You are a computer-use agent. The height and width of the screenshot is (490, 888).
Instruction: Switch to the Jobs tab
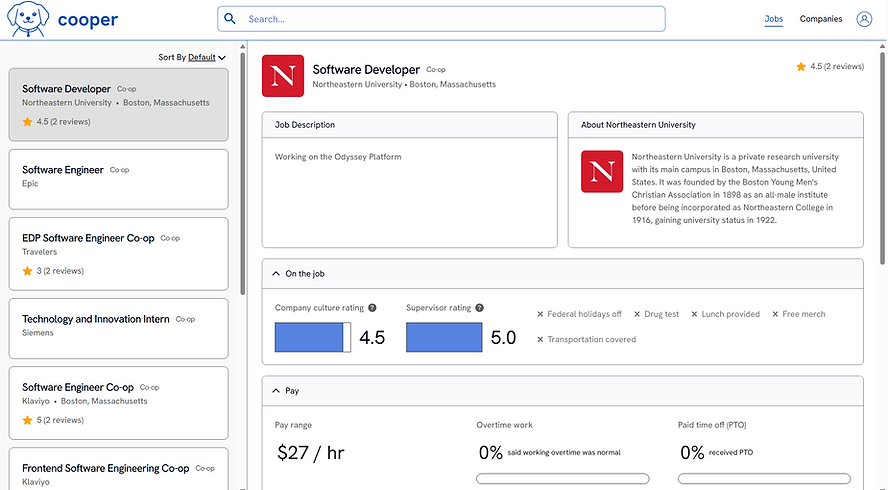773,19
